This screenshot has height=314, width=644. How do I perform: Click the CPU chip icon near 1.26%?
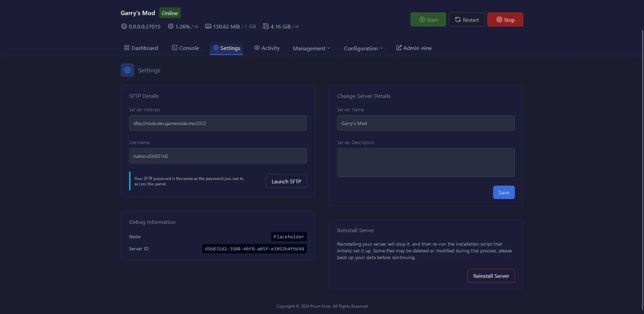click(171, 26)
